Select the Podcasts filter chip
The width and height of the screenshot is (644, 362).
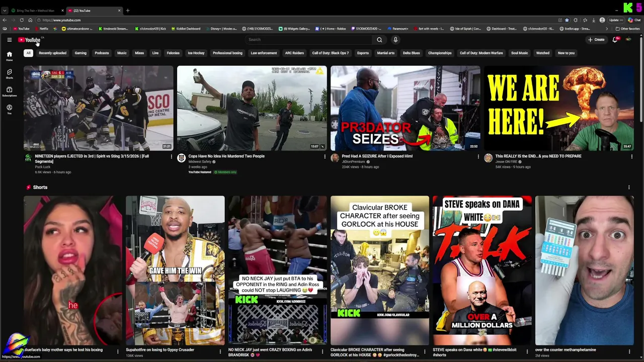[x=102, y=53]
